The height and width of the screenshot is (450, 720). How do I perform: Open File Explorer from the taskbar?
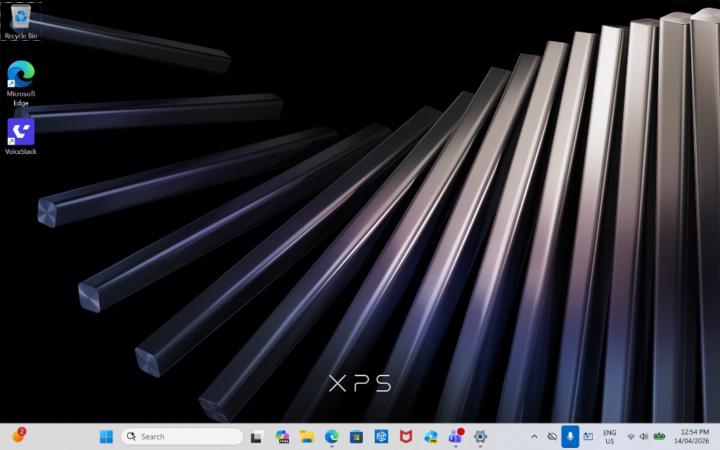point(307,437)
